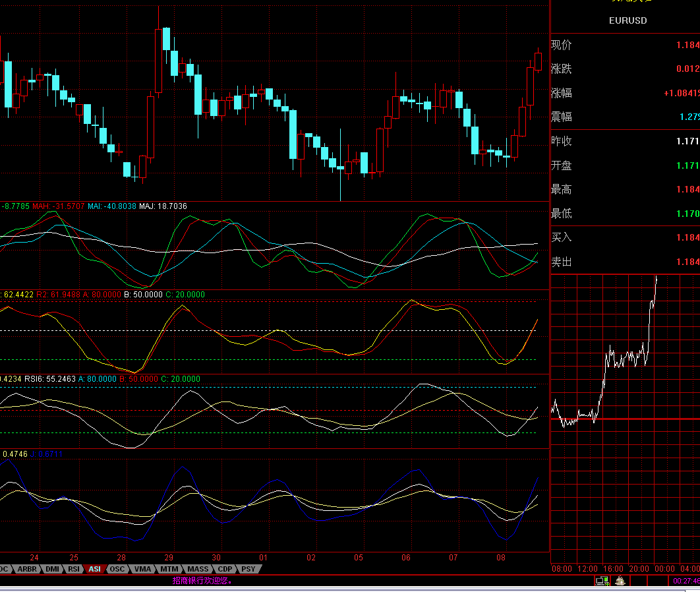Image resolution: width=700 pixels, height=592 pixels.
Task: Switch to the MASS indicator tab
Action: click(x=198, y=569)
